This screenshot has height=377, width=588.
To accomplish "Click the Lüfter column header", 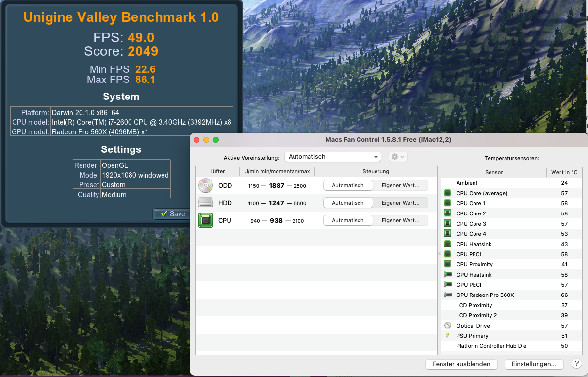I will pos(217,171).
